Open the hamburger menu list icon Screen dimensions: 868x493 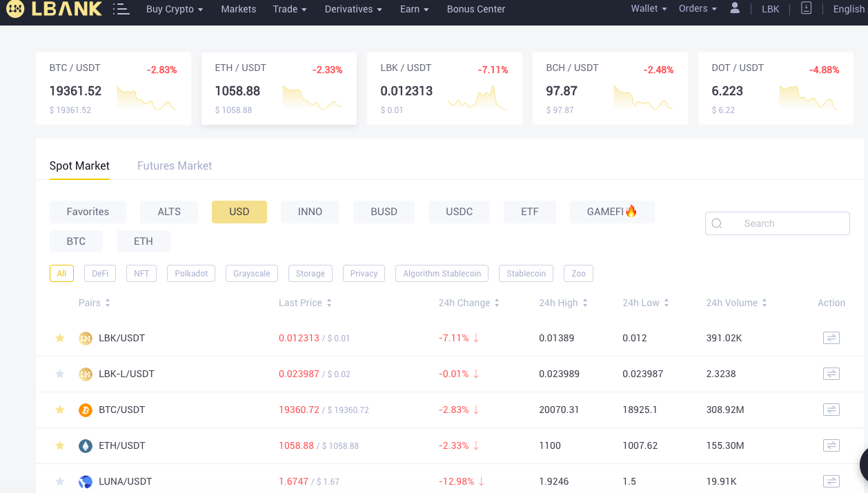click(x=121, y=9)
